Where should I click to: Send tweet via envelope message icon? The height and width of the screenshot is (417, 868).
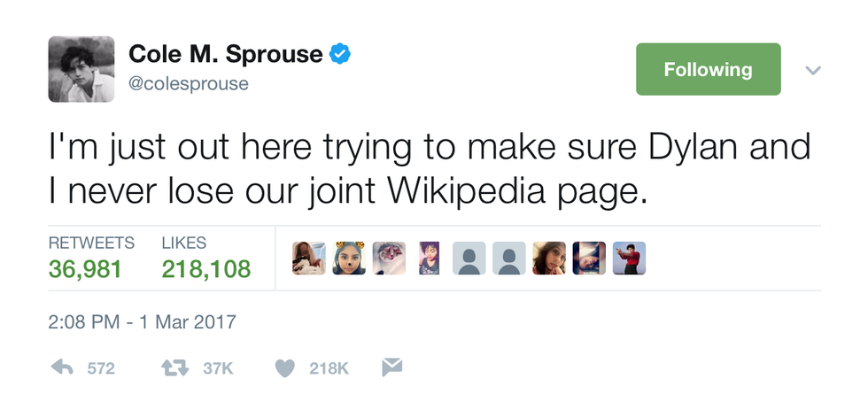point(391,367)
